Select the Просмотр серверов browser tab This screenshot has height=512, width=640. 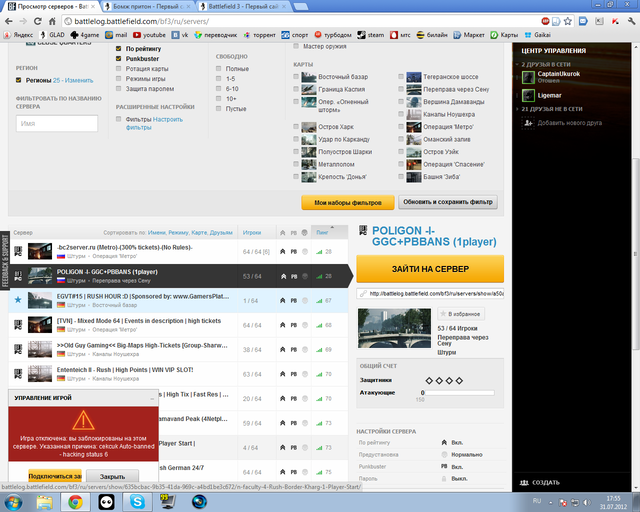coord(52,7)
